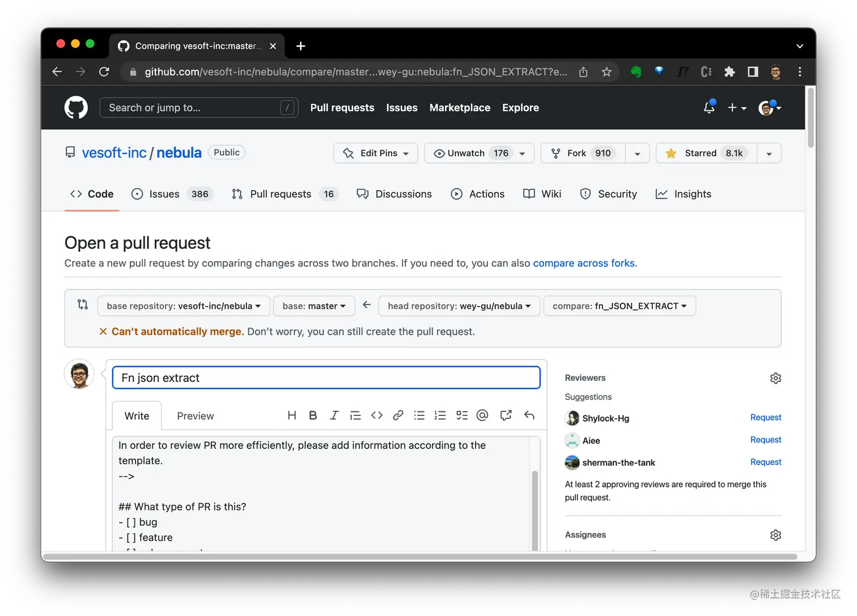This screenshot has width=857, height=616.
Task: Click the Fork button
Action: pos(583,154)
